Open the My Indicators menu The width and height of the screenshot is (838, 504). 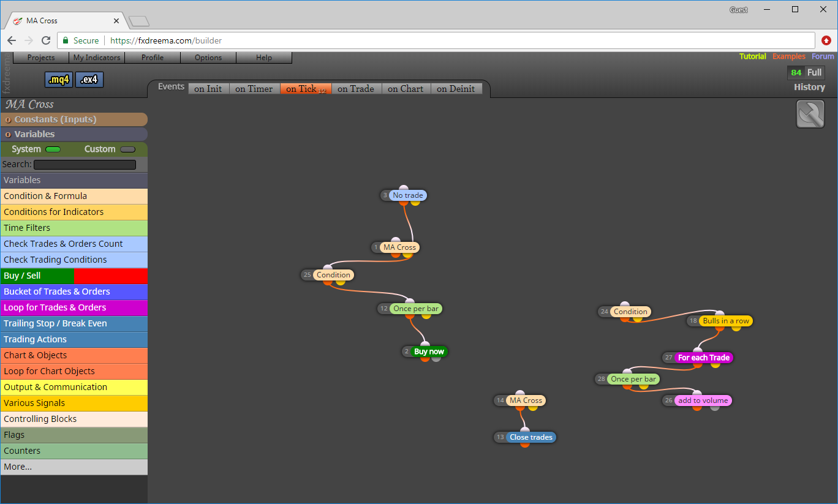[x=97, y=58]
